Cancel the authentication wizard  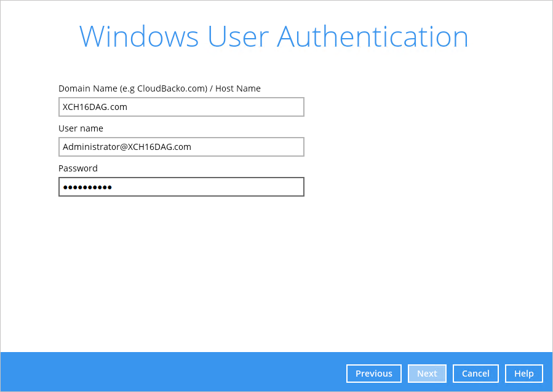(475, 374)
